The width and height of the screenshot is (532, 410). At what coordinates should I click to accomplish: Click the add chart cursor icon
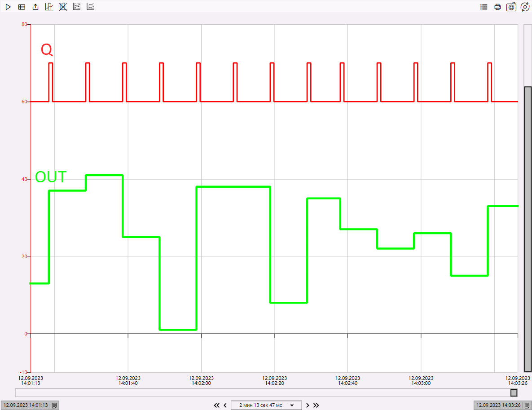pyautogui.click(x=49, y=7)
